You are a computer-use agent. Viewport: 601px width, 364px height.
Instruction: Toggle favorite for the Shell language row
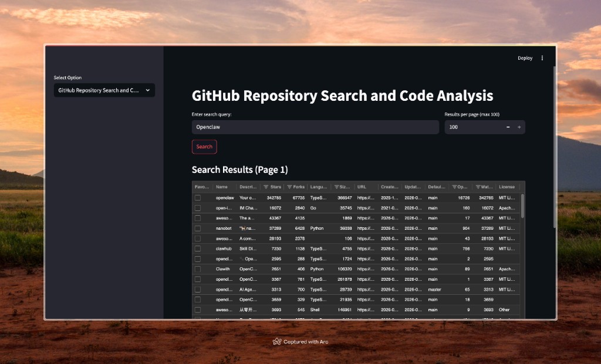[198, 310]
